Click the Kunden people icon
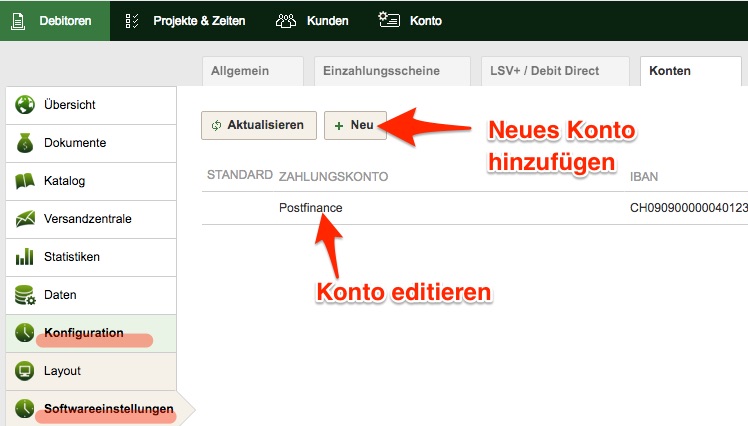 point(286,21)
